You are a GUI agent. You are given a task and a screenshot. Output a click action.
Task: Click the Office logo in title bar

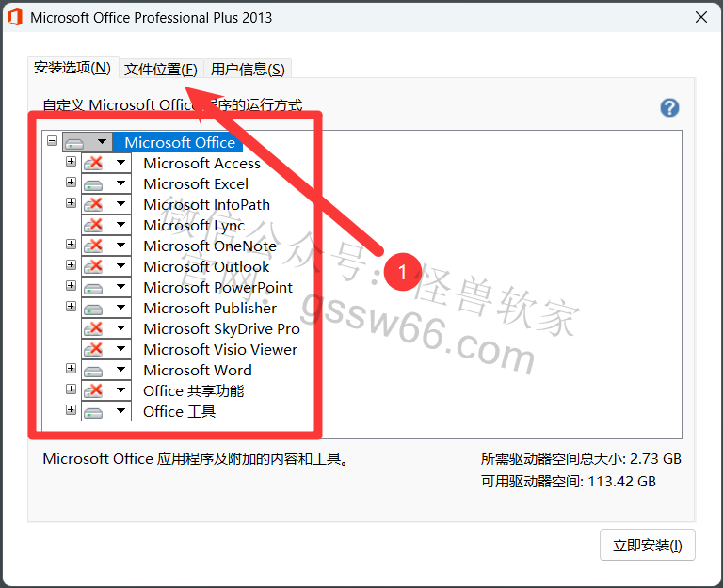[x=15, y=18]
